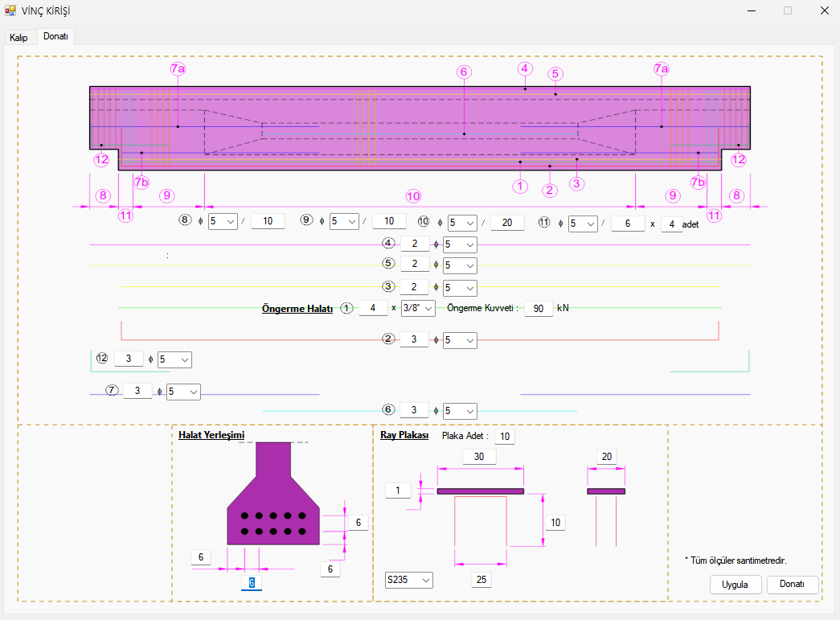Click the Öngerme Kuvveti force input field
This screenshot has height=620, width=840.
pos(538,308)
